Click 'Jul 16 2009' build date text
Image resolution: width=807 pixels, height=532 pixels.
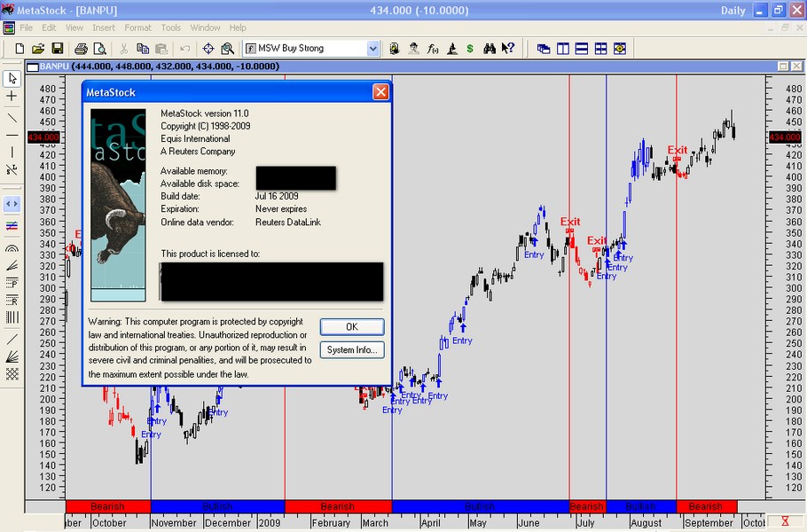pos(277,196)
